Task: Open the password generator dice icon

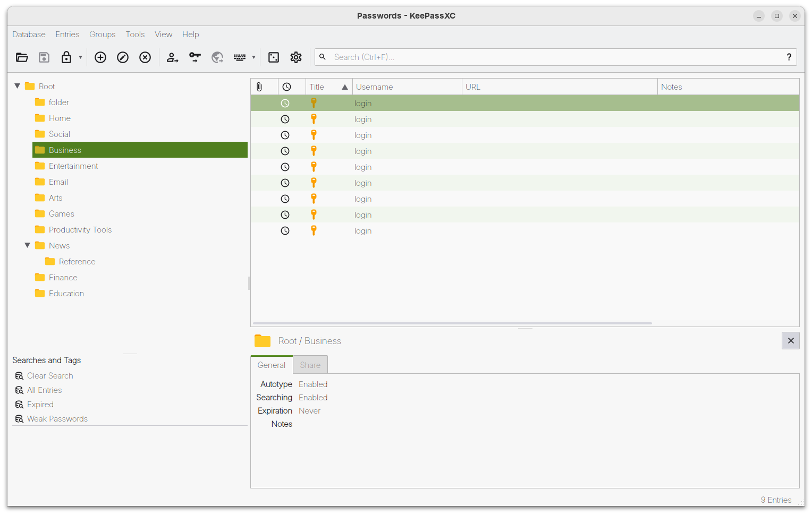Action: coord(274,57)
